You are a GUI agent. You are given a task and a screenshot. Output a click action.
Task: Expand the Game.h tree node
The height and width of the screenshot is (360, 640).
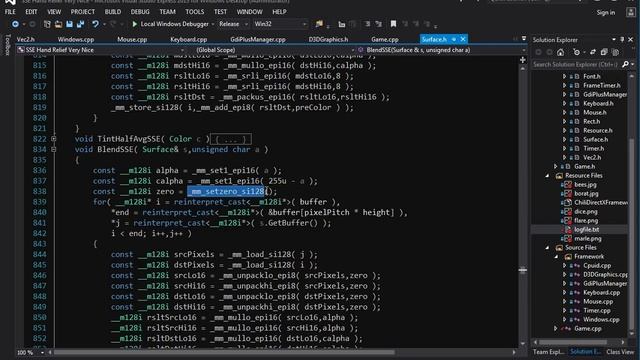[556, 166]
